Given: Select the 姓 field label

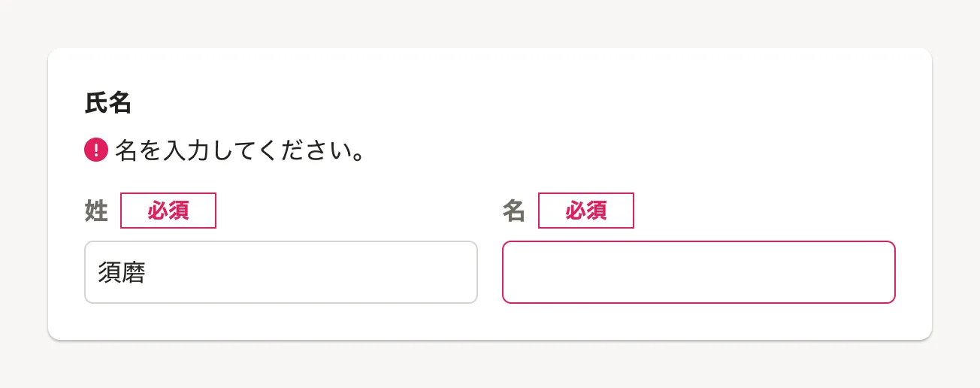Looking at the screenshot, I should (96, 211).
